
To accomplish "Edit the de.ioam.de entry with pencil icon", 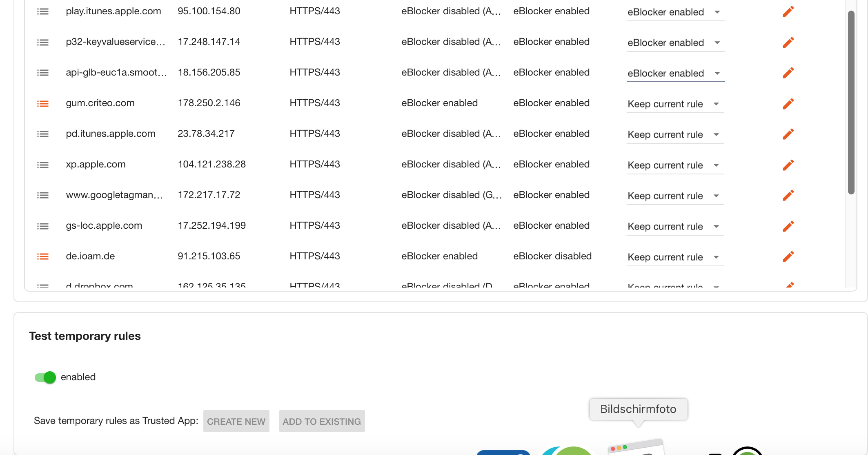I will coord(788,256).
